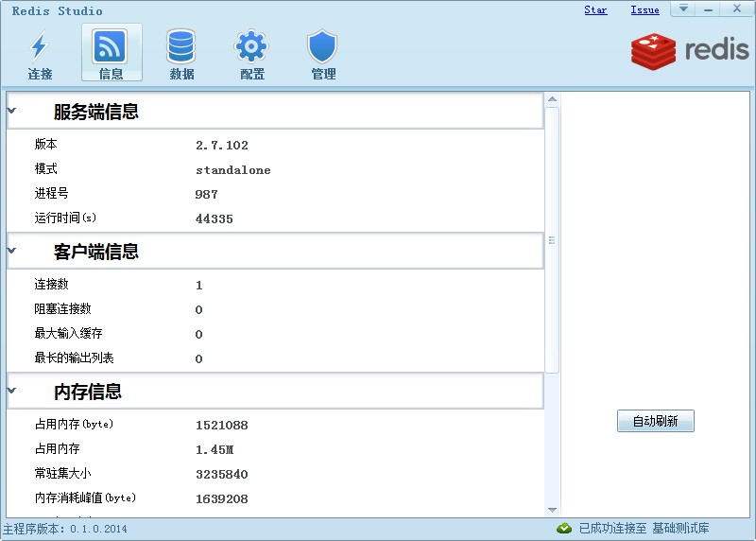
Task: Close the Redis Studio window
Action: tap(737, 9)
